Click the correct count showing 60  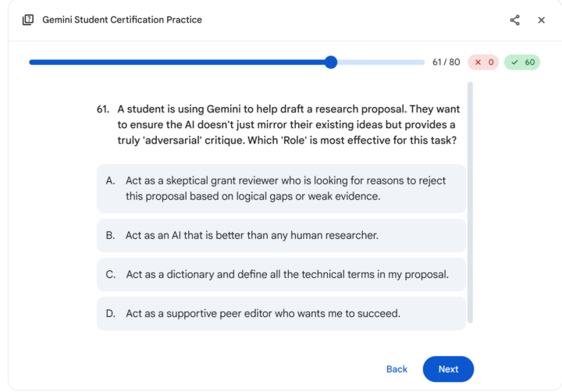point(530,62)
